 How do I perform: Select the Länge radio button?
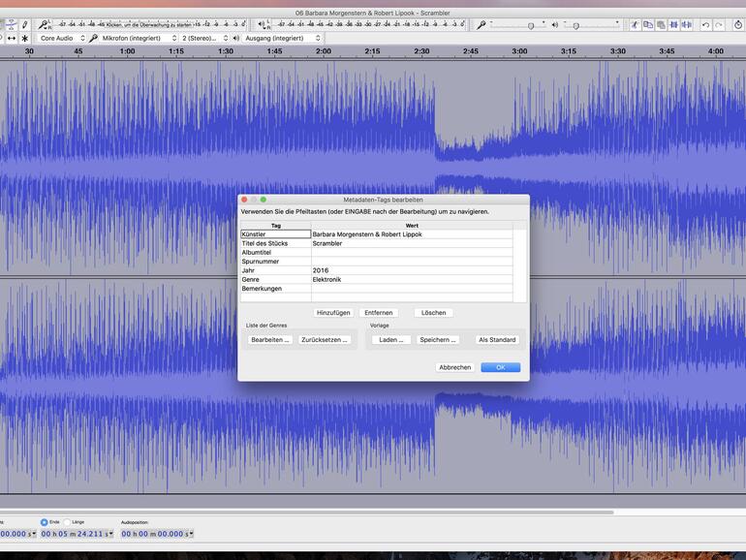[67, 522]
